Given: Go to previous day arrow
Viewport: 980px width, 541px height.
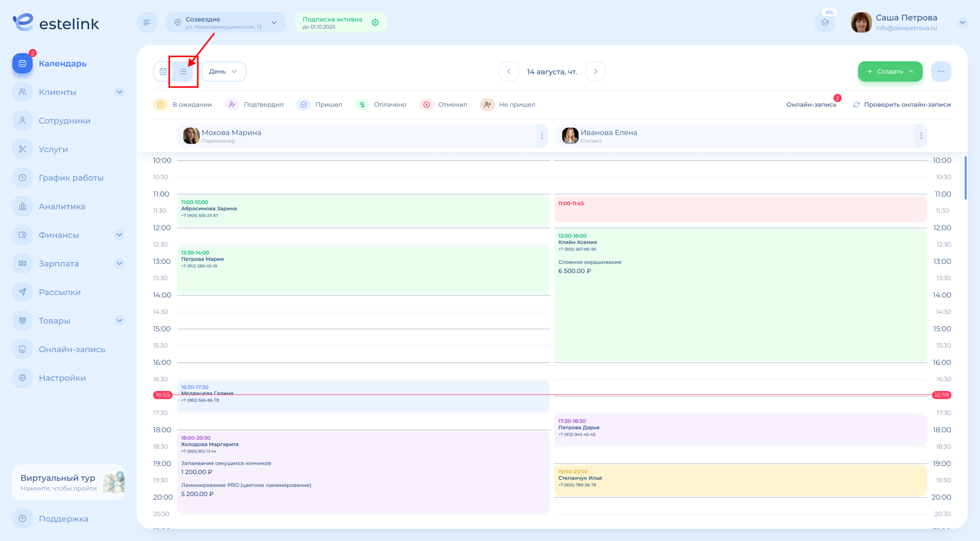Looking at the screenshot, I should coord(509,71).
